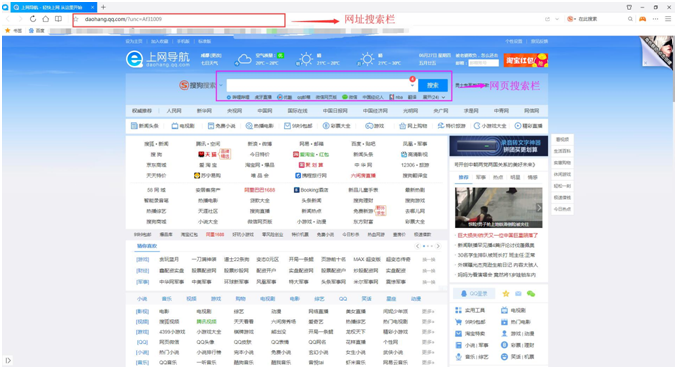Image resolution: width=677 pixels, height=369 pixels.
Task: Open 彩票大全 icon link
Action: click(336, 126)
